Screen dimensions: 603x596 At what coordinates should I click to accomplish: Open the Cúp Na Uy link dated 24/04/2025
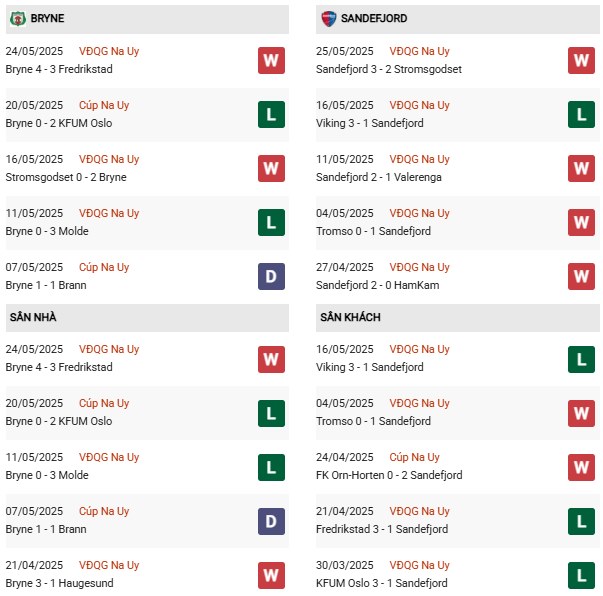click(422, 457)
